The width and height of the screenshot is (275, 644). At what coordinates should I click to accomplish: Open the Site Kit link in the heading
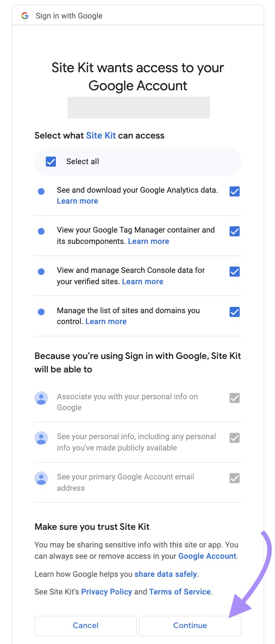pos(100,135)
